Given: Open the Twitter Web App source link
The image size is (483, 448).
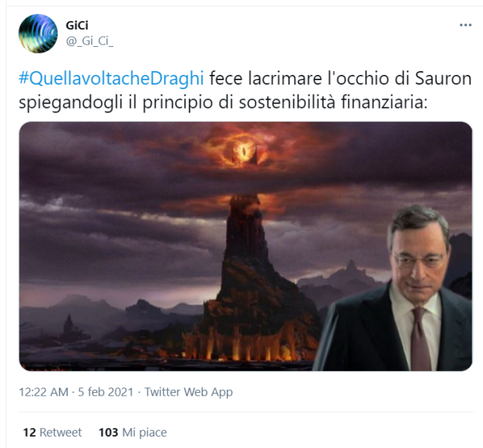Looking at the screenshot, I should coord(188,392).
